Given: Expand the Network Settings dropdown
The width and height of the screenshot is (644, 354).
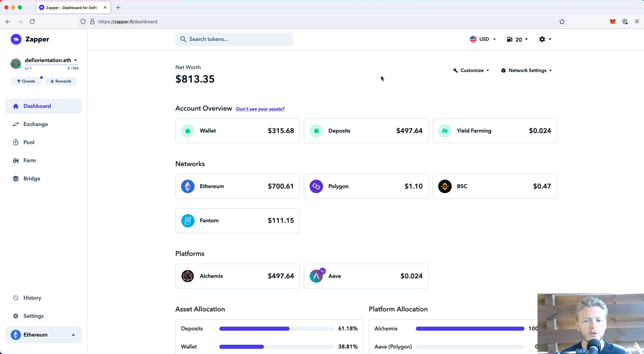Looking at the screenshot, I should 526,70.
